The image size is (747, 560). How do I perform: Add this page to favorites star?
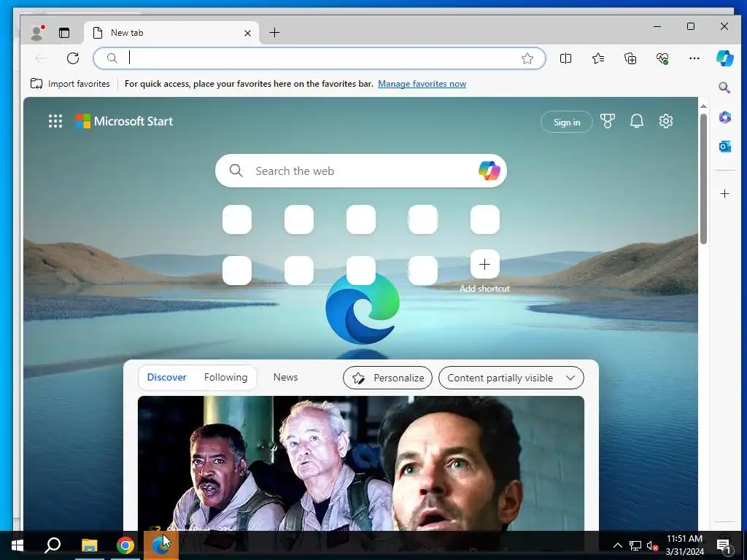[x=527, y=58]
